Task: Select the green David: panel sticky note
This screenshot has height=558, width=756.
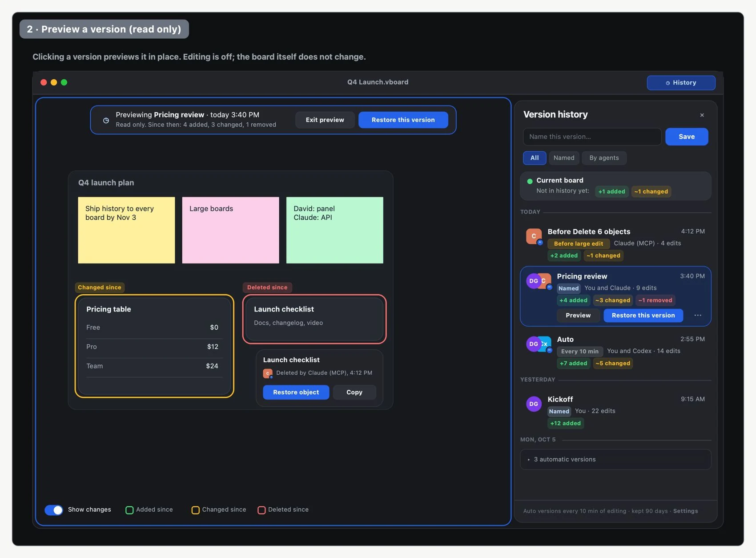Action: [334, 230]
